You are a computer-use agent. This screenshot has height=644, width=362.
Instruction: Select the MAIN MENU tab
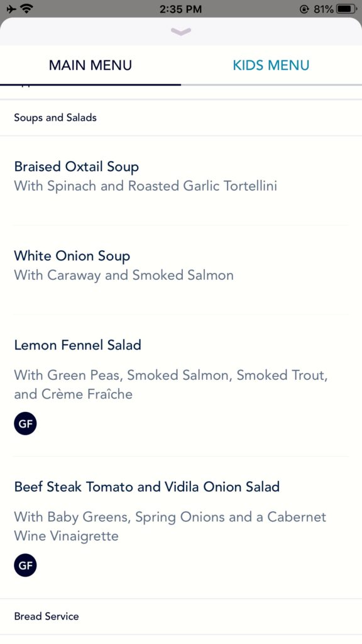[x=90, y=65]
